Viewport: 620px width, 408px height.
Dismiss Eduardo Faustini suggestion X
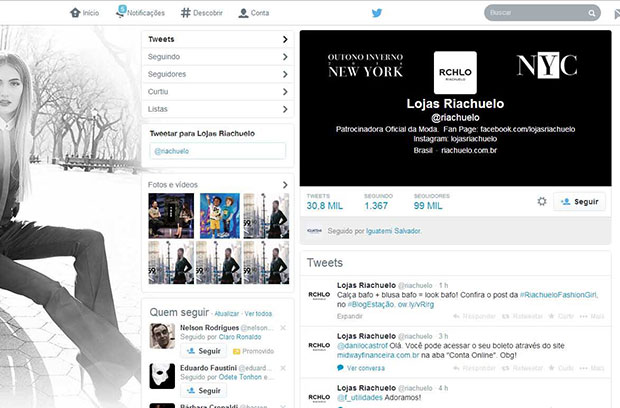click(x=283, y=368)
